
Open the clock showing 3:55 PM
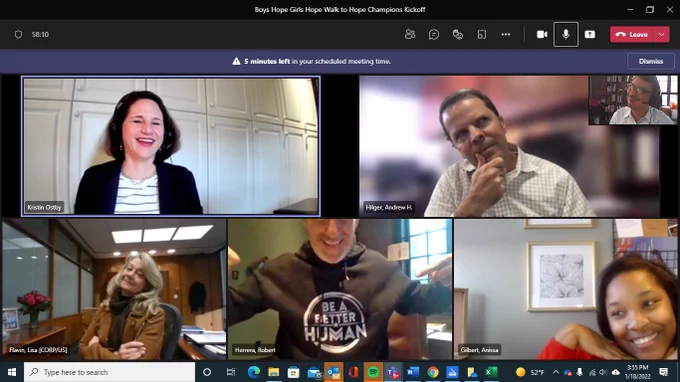tap(638, 372)
